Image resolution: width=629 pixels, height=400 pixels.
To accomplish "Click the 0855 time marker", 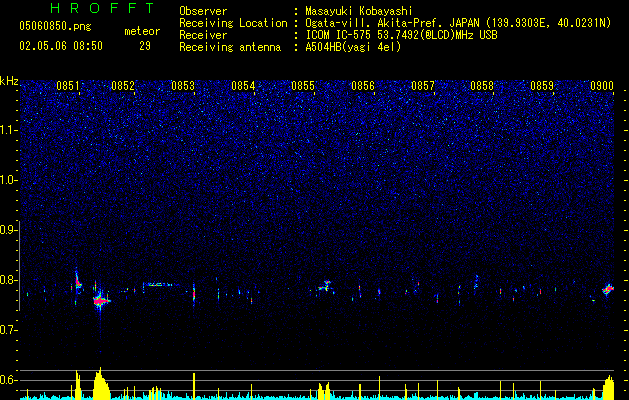I will click(303, 86).
